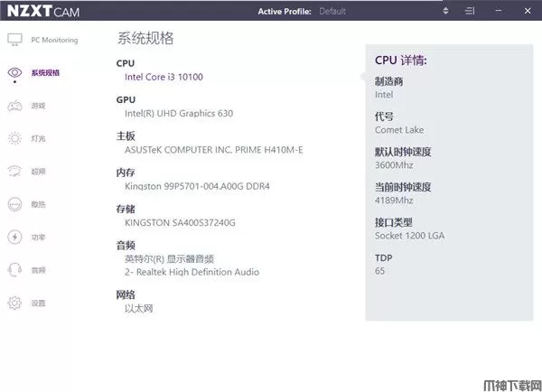
Task: Click the 内存 section heading
Action: point(126,173)
